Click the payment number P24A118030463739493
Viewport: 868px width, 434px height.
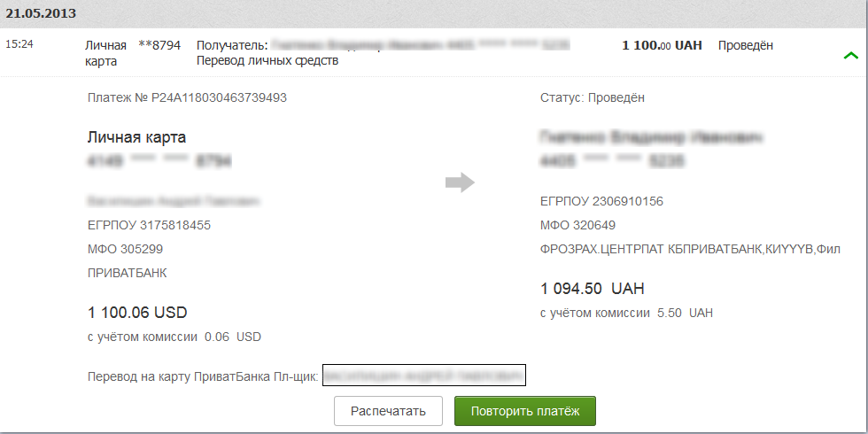click(x=187, y=98)
